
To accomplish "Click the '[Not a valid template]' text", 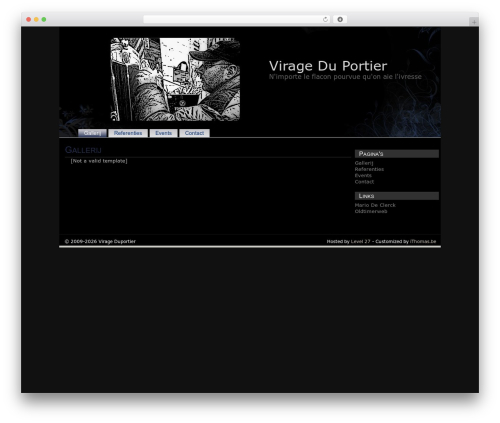I will 99,161.
